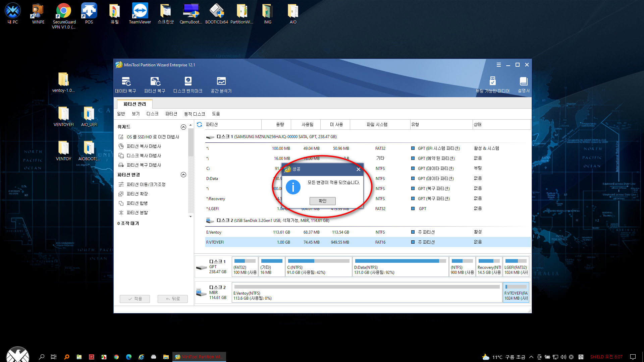The image size is (644, 362).
Task: Start 파티션 복사 마법사
Action: click(x=140, y=146)
